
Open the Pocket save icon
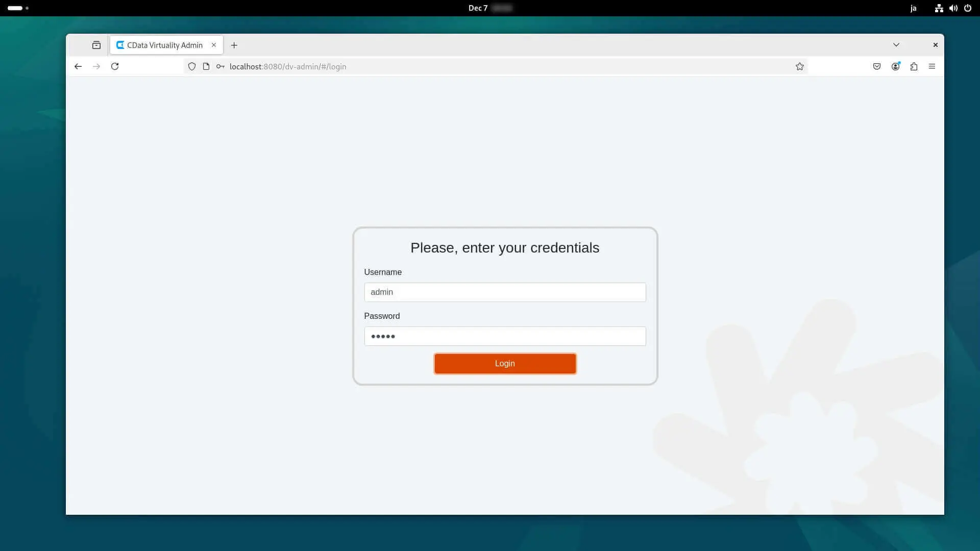tap(876, 66)
